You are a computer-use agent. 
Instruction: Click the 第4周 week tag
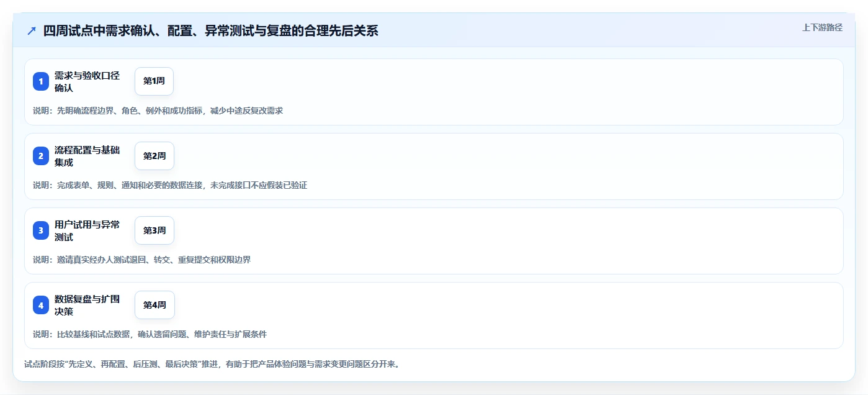pos(154,305)
